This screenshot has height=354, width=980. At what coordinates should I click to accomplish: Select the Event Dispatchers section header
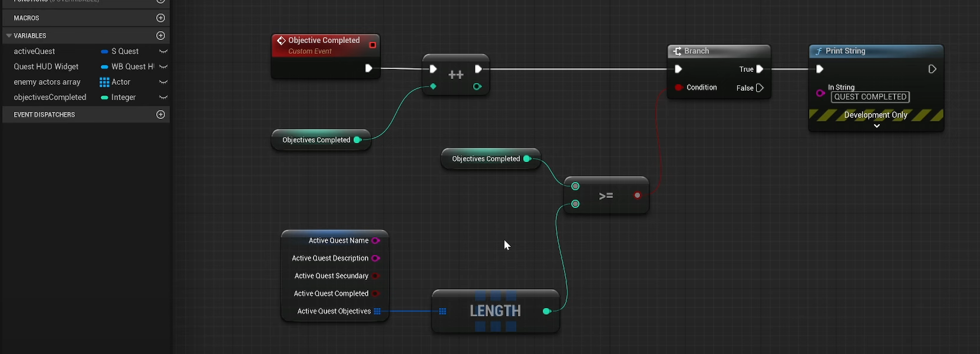(x=44, y=115)
